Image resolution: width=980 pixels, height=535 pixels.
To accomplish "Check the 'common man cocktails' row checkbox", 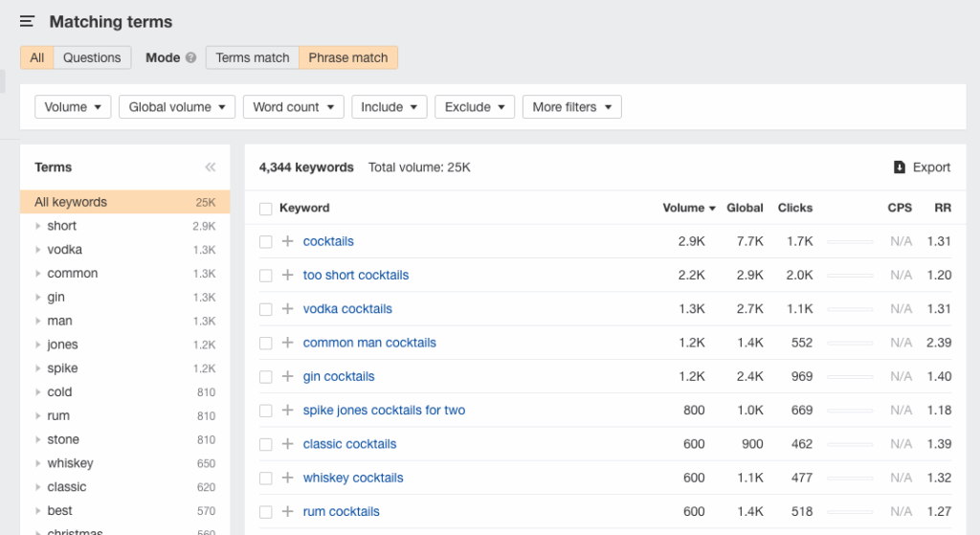I will [266, 344].
